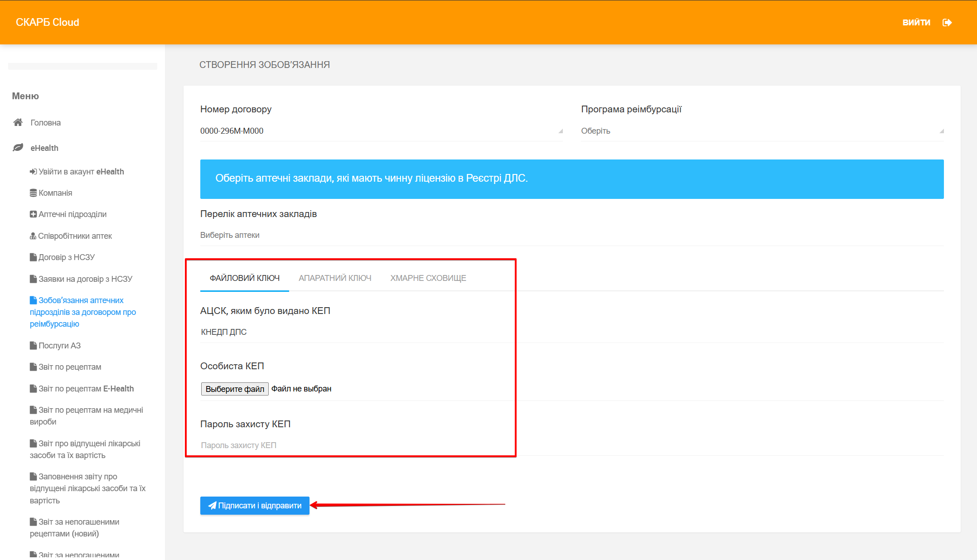Click the database icon beside Компанія
Screen dimensions: 977x560
coord(33,193)
